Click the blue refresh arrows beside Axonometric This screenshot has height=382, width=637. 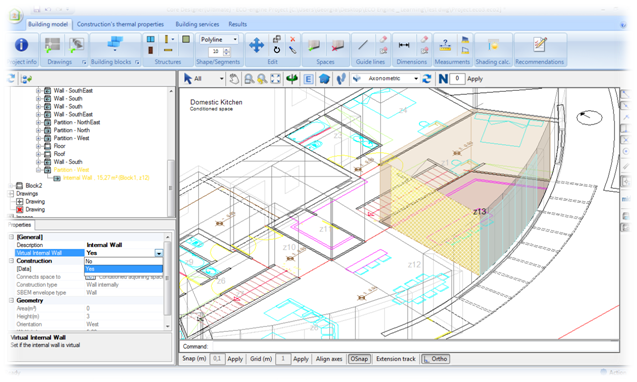(x=426, y=79)
